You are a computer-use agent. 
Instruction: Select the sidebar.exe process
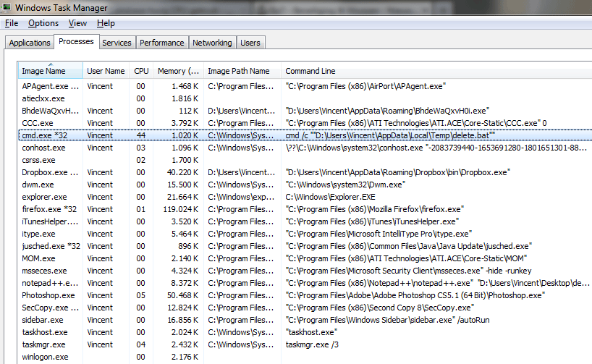[305, 320]
